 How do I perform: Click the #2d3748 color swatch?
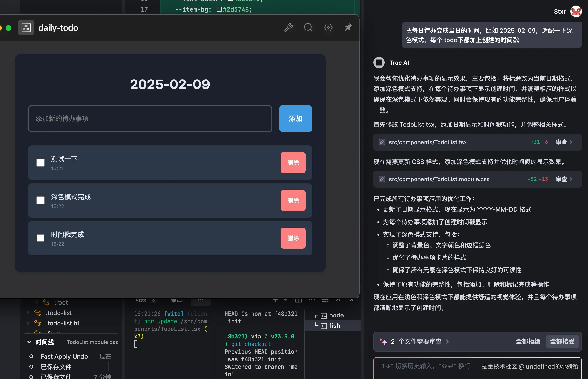click(x=219, y=9)
